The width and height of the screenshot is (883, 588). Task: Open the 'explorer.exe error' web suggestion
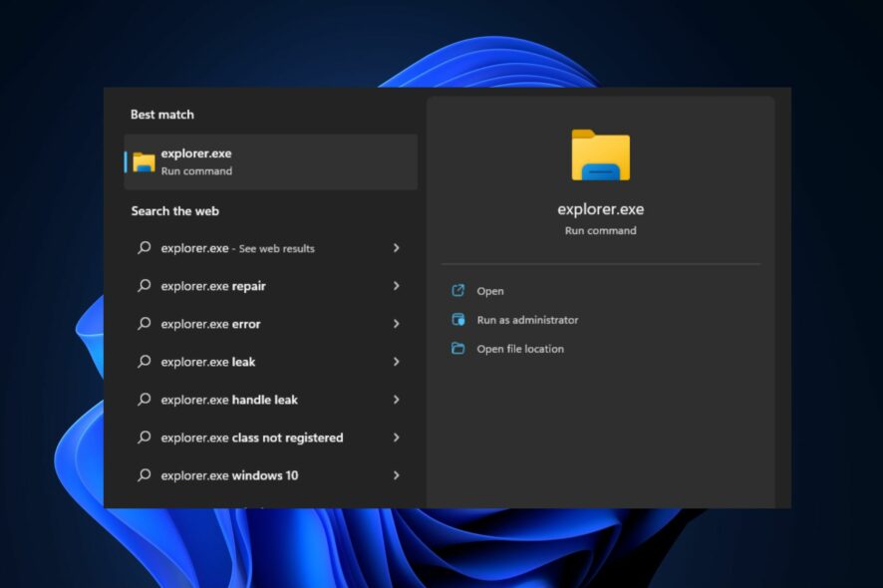(270, 323)
